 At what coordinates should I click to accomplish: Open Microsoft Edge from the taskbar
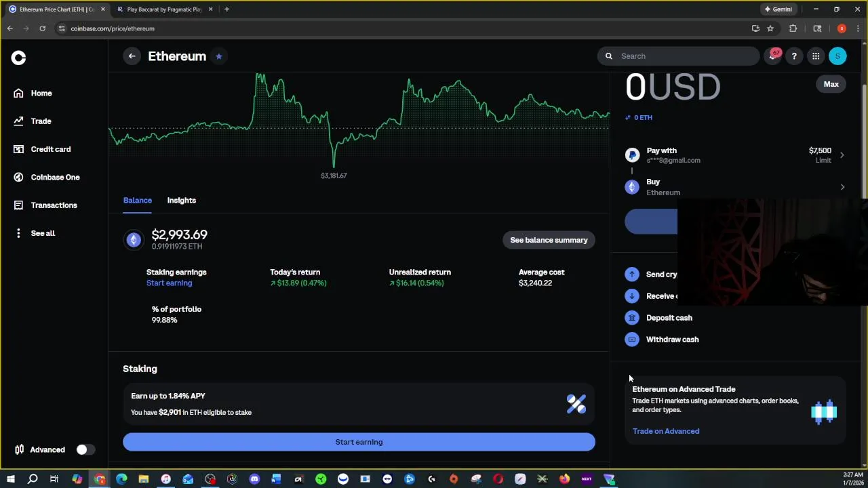(x=121, y=479)
